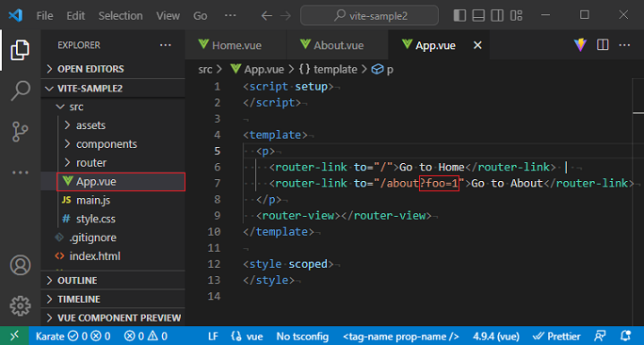Click the Vite icon in editor toolbar
644x345 pixels.
[x=580, y=45]
